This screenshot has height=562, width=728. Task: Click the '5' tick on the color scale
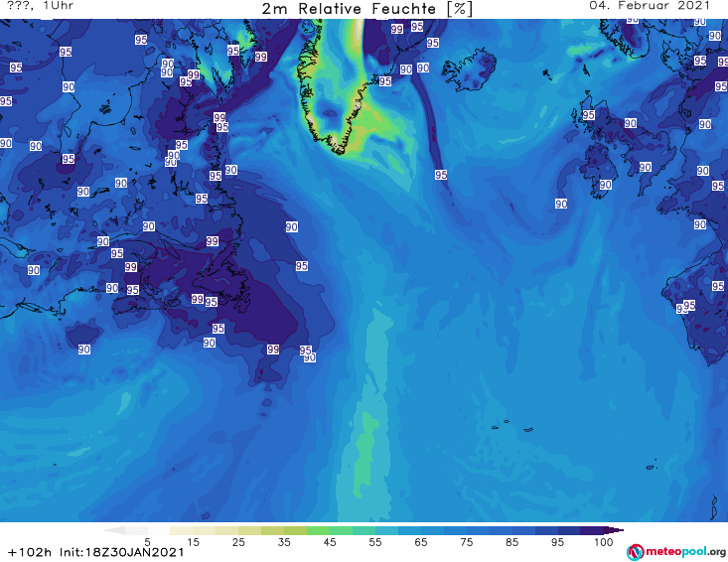pyautogui.click(x=147, y=542)
